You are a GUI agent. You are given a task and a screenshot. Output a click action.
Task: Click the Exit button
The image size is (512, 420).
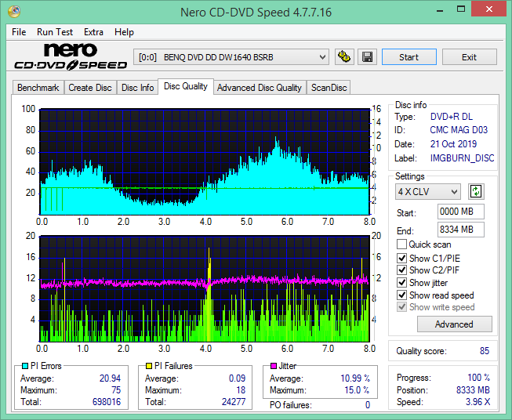[470, 57]
